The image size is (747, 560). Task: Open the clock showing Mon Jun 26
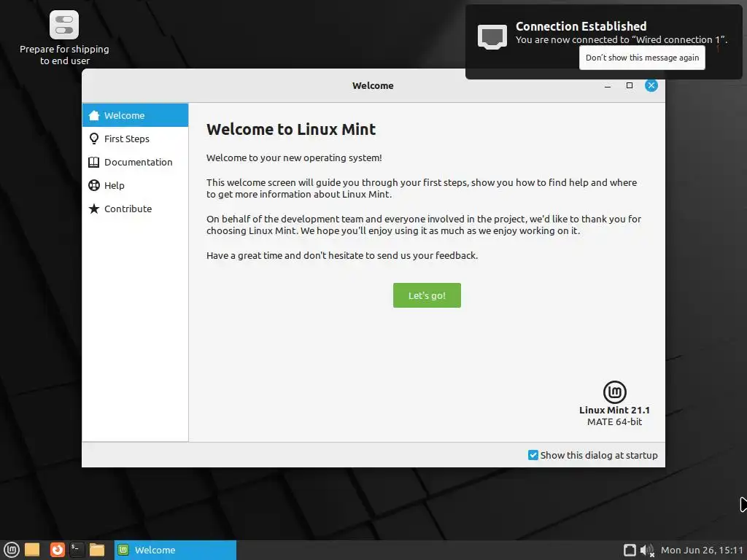pyautogui.click(x=702, y=550)
